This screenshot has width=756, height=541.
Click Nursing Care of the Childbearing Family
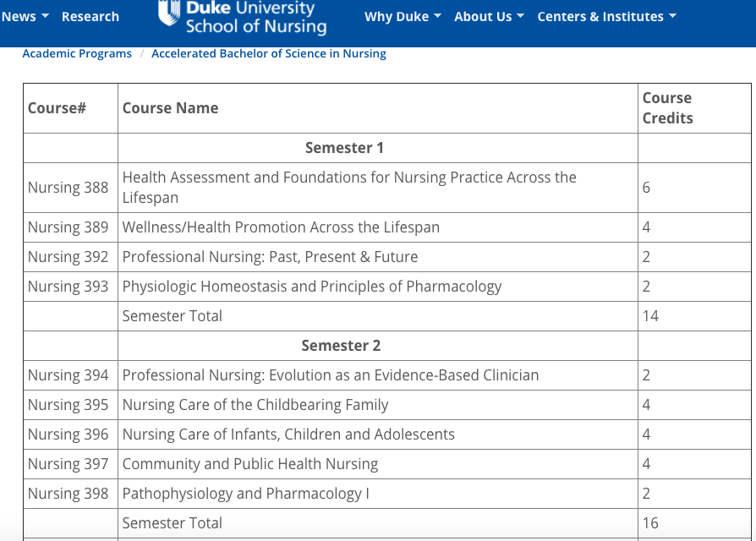[x=255, y=405]
